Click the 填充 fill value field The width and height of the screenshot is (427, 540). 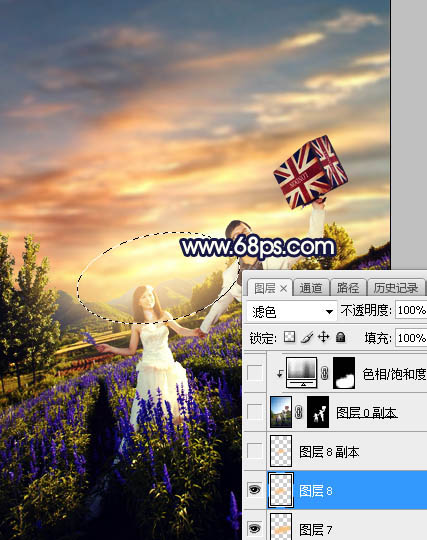(x=411, y=338)
